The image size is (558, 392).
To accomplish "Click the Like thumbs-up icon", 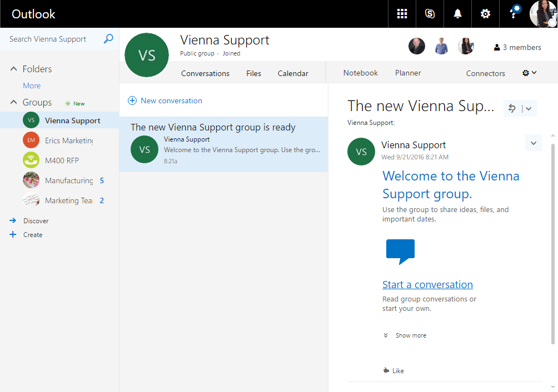I will [x=386, y=370].
